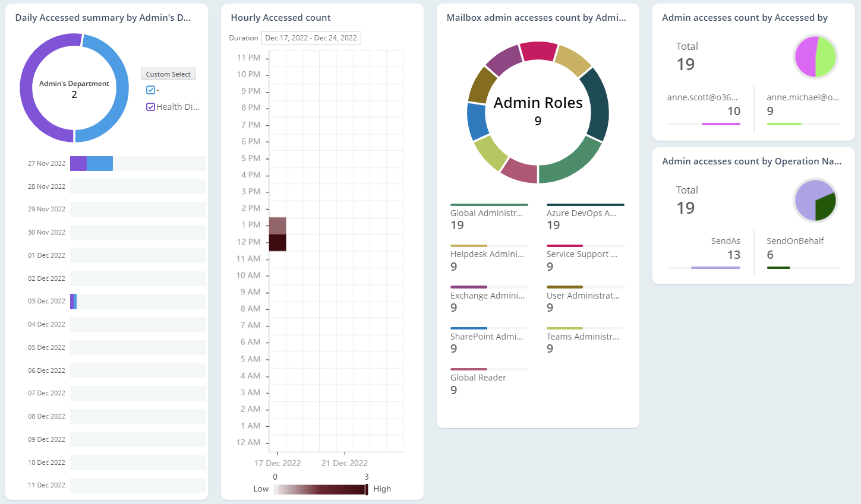Click the darkest heatmap cell at 12 PM
This screenshot has height=504, width=861.
(x=277, y=243)
